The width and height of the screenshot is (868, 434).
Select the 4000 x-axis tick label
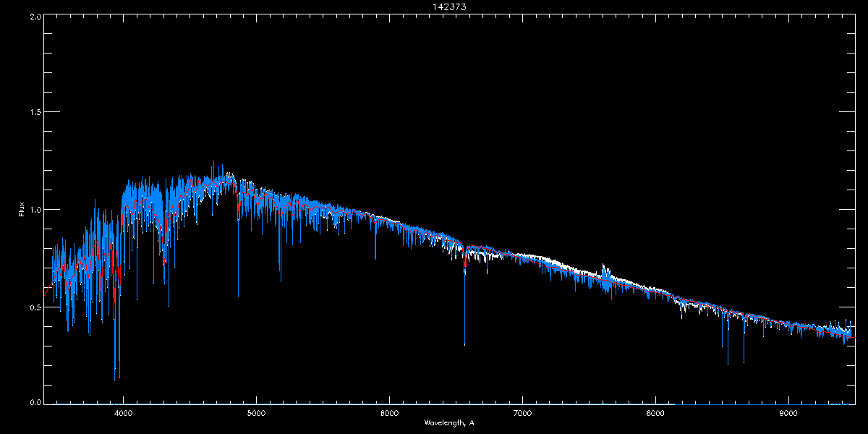123,414
